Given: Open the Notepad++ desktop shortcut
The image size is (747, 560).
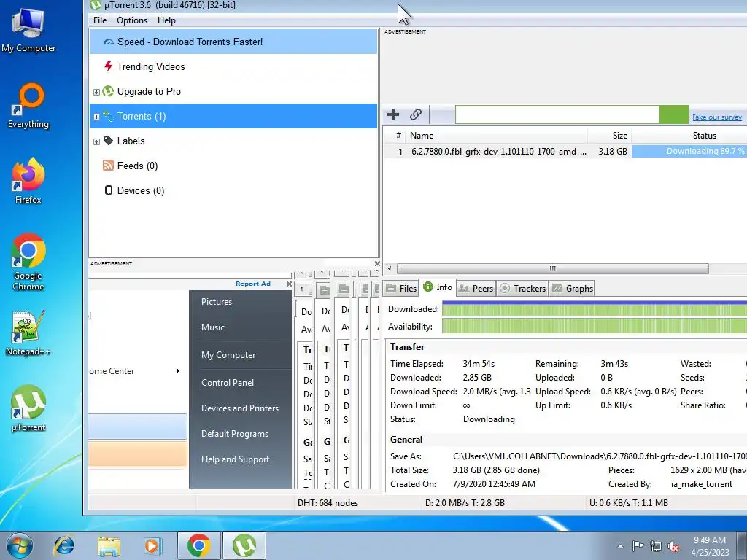Looking at the screenshot, I should [x=28, y=333].
